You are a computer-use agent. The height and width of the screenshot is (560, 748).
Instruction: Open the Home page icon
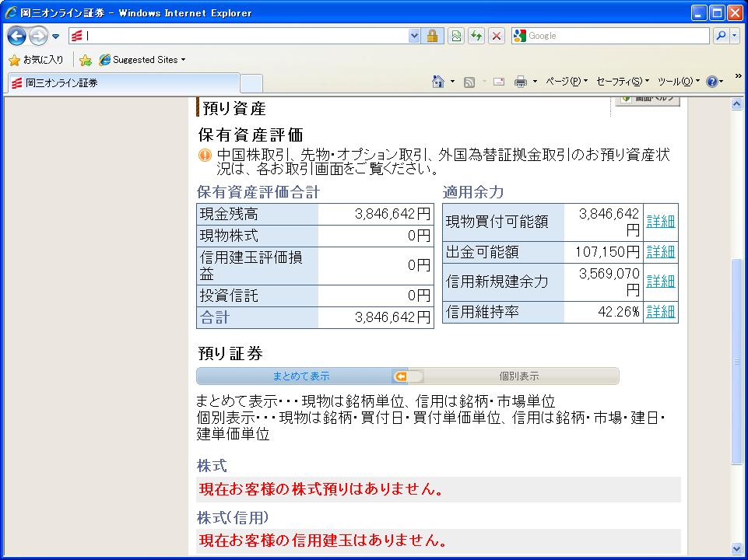coord(438,81)
